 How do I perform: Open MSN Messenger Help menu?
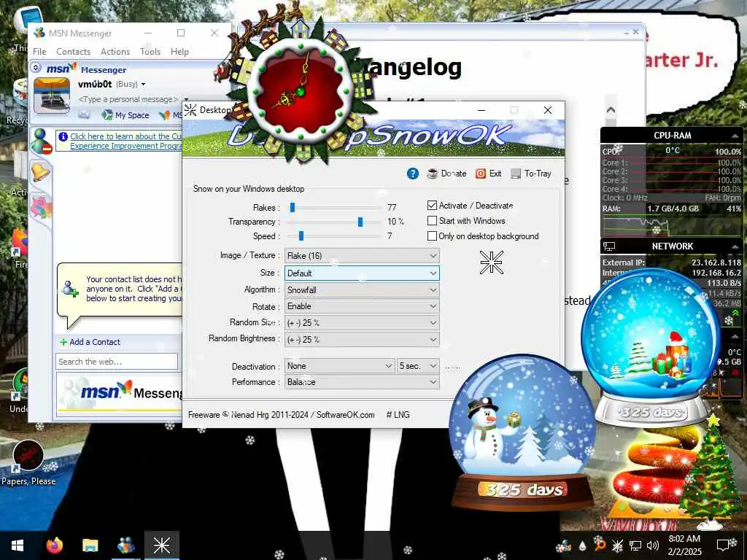coord(179,52)
